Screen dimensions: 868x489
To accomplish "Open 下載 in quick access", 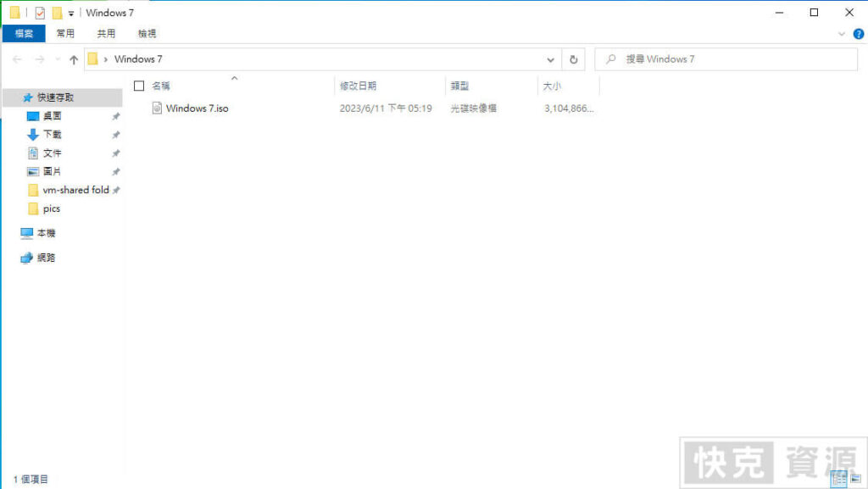I will [52, 135].
